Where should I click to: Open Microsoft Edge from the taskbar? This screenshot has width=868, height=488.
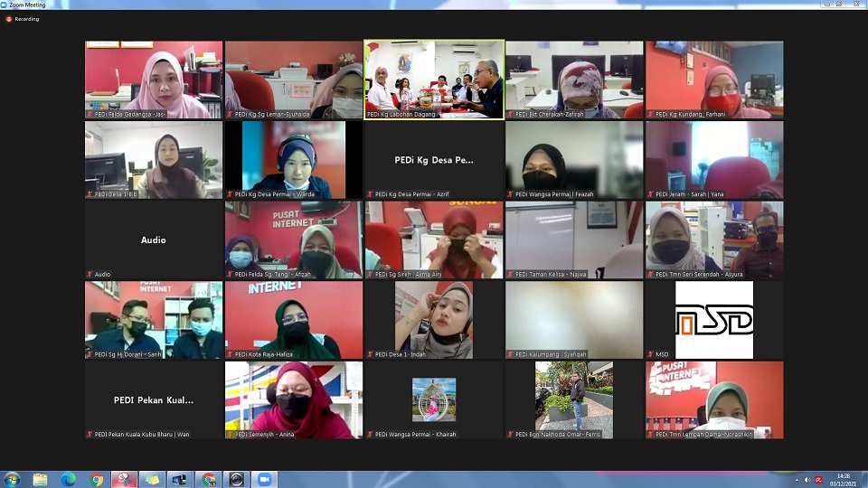[x=68, y=479]
